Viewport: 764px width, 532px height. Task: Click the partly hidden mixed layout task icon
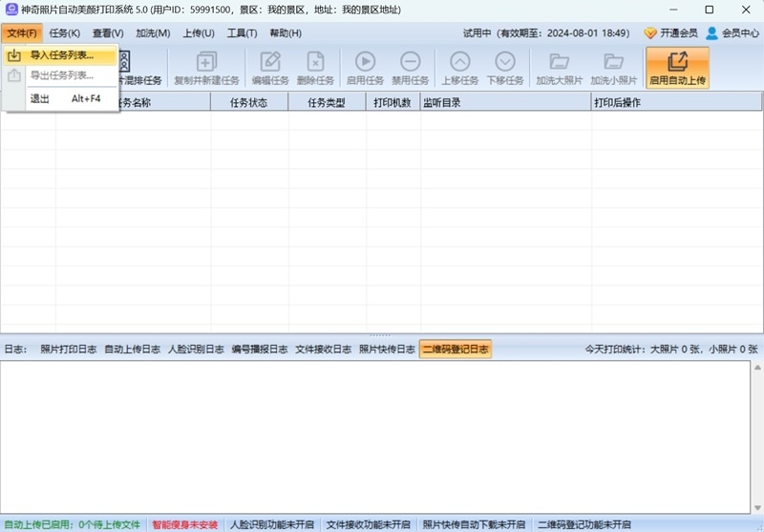pyautogui.click(x=125, y=61)
